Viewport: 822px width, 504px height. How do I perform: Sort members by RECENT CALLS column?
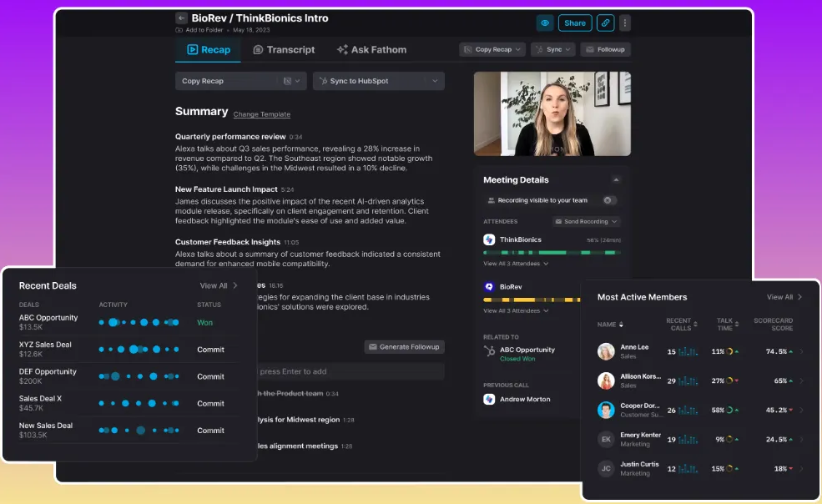pos(682,324)
